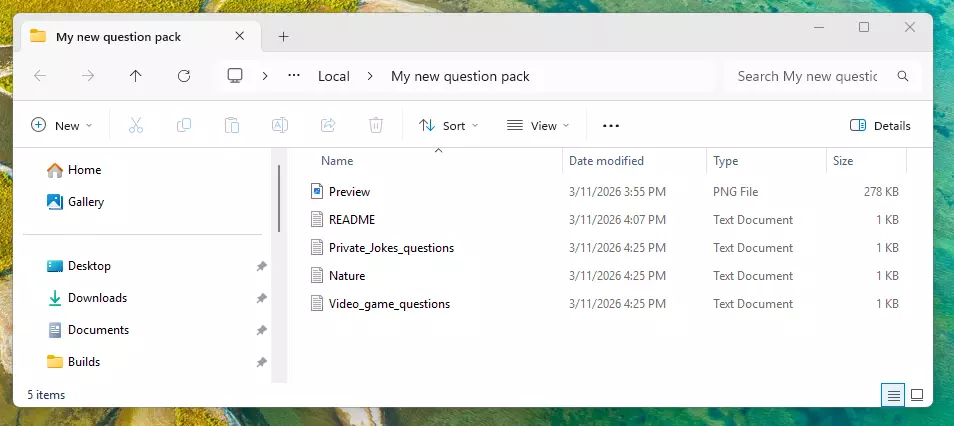
Task: Click the Nature file icon
Action: click(x=316, y=276)
